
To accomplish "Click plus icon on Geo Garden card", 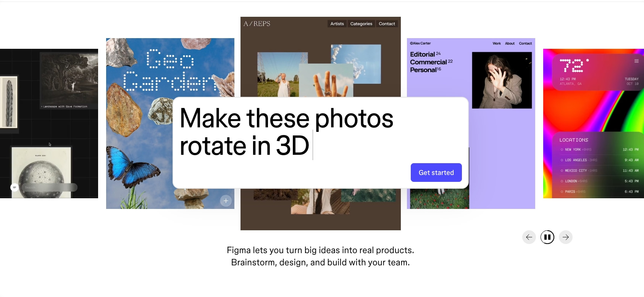I will (x=226, y=201).
